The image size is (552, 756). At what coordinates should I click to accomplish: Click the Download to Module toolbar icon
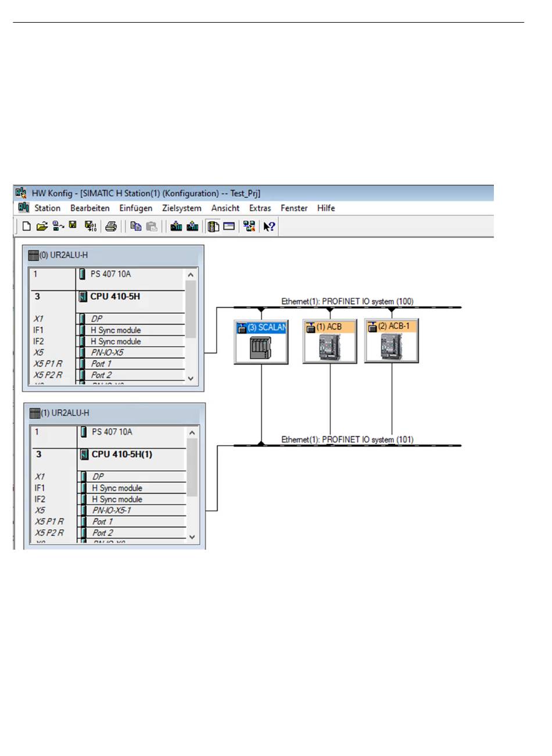tap(177, 227)
